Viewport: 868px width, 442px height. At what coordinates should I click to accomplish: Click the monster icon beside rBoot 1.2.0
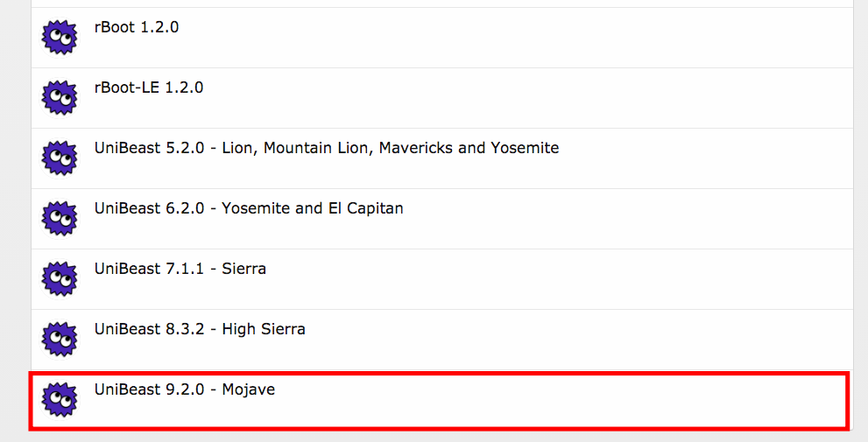(60, 38)
